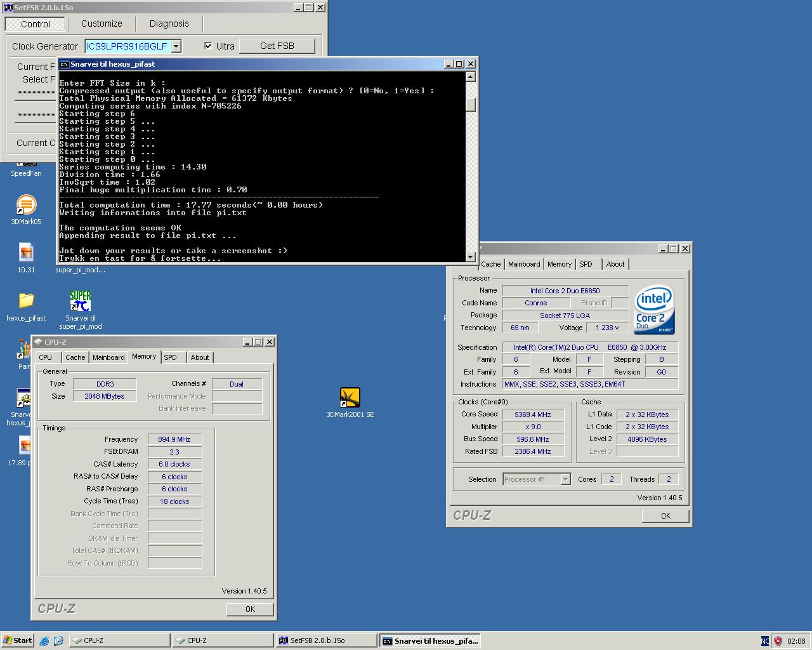This screenshot has height=650, width=812.
Task: Click the Core Speed value 5369.4 MHz
Action: [x=533, y=415]
